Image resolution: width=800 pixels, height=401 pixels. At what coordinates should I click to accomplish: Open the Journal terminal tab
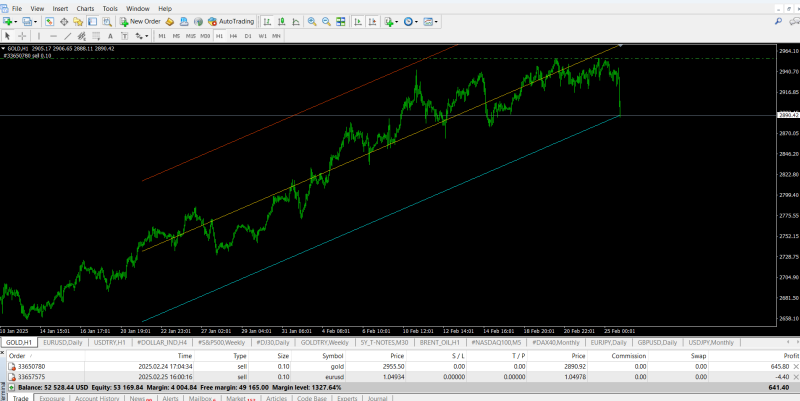coord(378,398)
